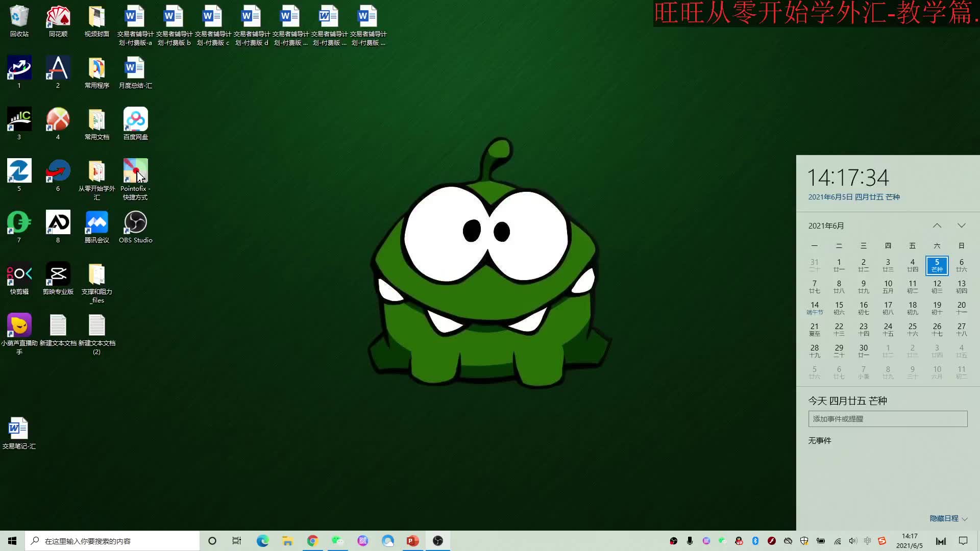Select desktop shortcut labeled 1
The image size is (980, 551).
point(19,73)
